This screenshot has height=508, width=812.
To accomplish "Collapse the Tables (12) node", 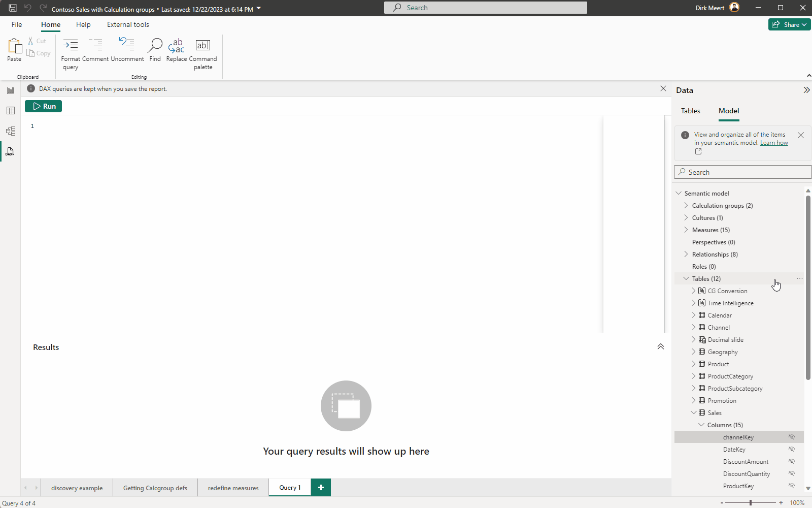I will coord(686,278).
